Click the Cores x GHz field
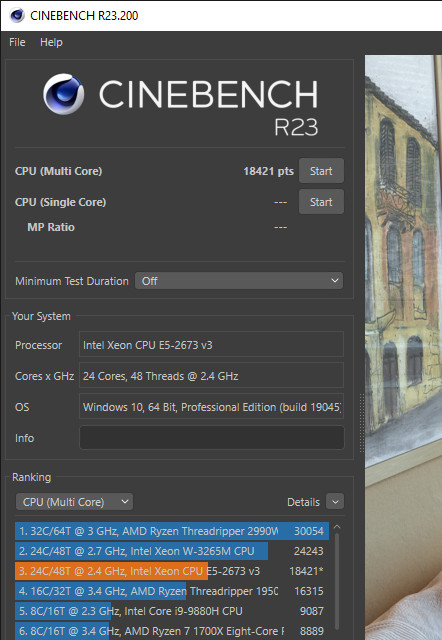The width and height of the screenshot is (442, 640). (x=211, y=376)
